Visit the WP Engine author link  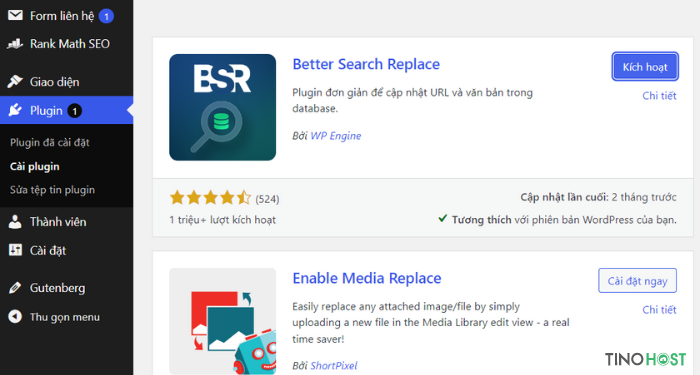[336, 136]
